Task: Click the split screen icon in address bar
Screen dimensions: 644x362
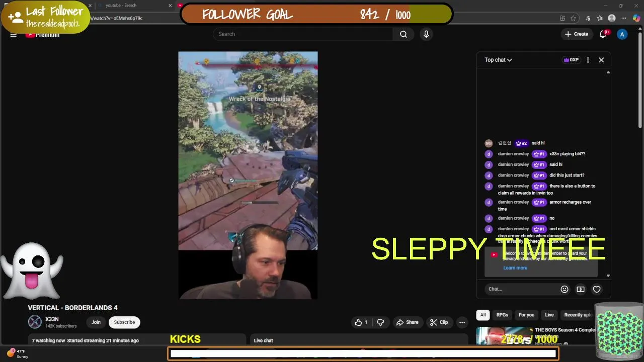Action: point(562,18)
